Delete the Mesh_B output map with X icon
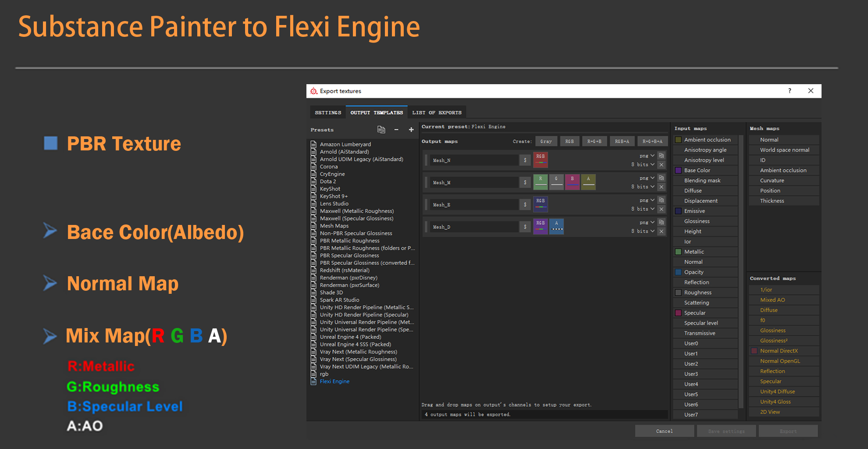868x449 pixels. 662,209
